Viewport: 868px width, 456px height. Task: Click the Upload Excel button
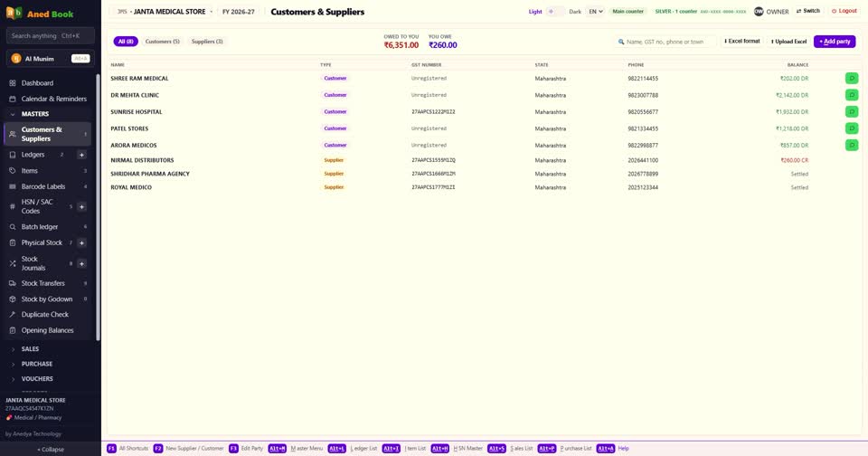point(788,42)
